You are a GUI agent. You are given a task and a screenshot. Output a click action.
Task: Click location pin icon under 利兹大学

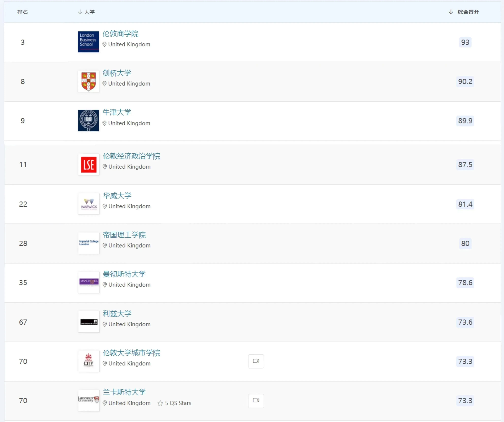pyautogui.click(x=105, y=324)
